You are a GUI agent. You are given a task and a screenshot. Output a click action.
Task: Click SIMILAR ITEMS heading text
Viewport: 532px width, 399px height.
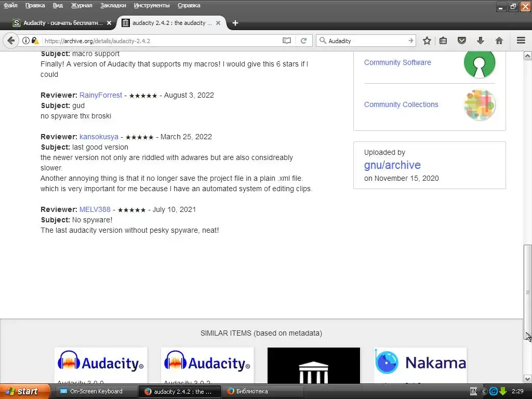tap(261, 333)
